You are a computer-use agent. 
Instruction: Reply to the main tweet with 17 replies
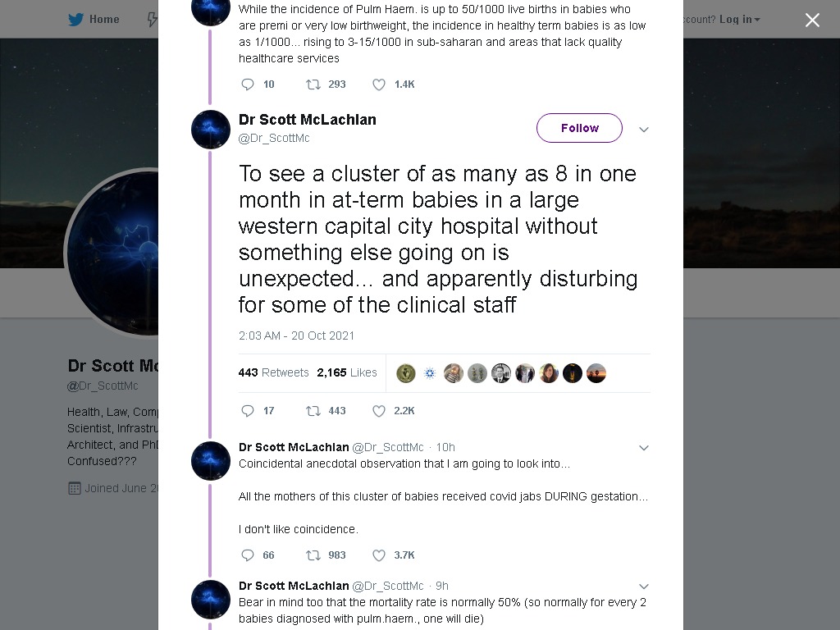click(x=248, y=411)
